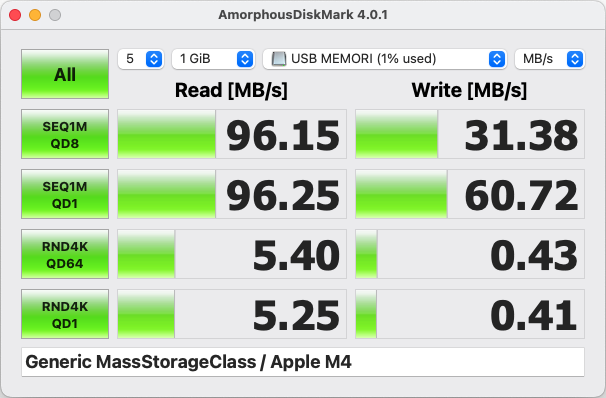Start the RND4K QD1 test

coord(65,314)
